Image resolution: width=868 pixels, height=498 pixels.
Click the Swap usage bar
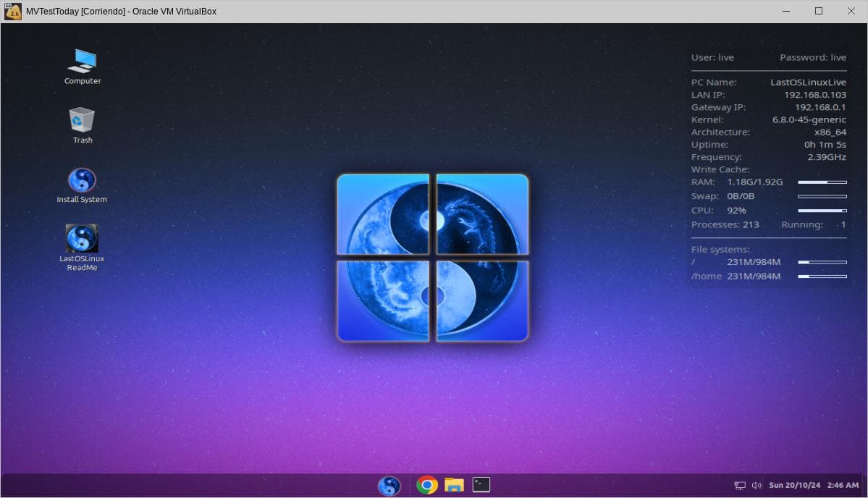(x=822, y=196)
